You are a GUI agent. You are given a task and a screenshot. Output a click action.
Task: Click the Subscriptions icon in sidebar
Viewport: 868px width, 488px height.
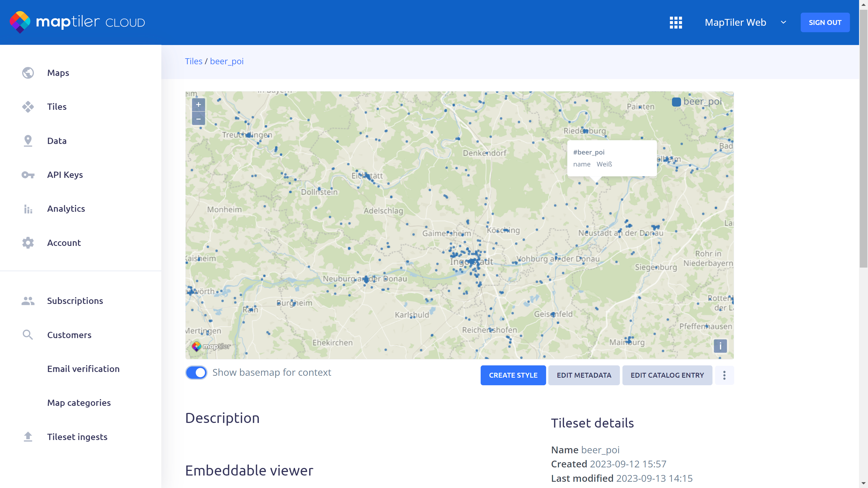tap(28, 301)
